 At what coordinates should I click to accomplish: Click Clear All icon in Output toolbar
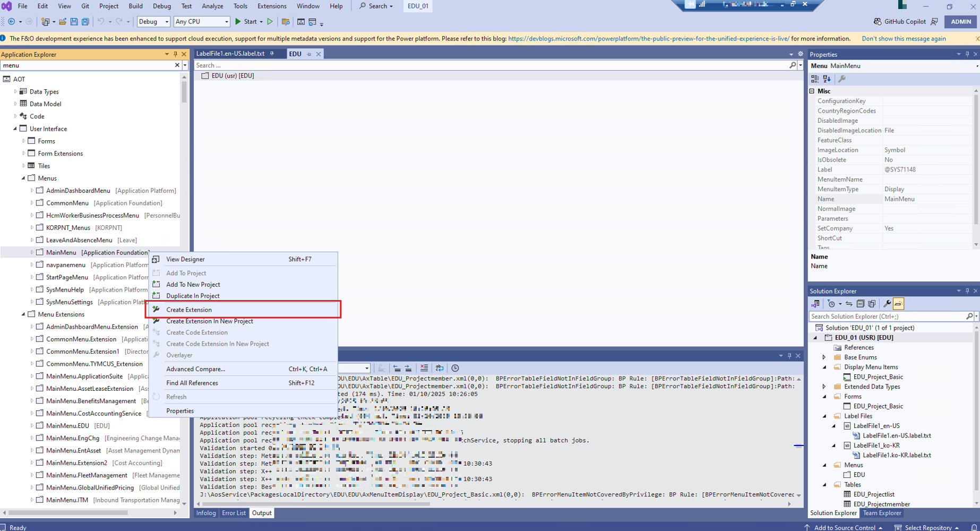pyautogui.click(x=424, y=368)
